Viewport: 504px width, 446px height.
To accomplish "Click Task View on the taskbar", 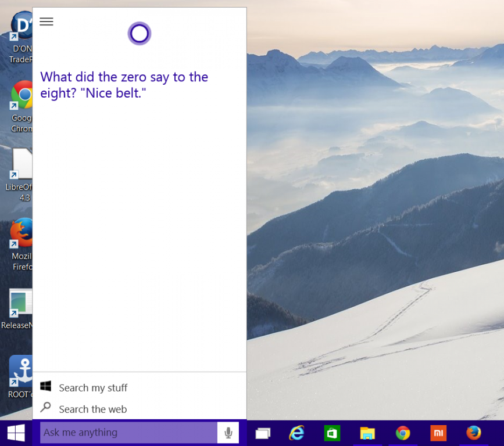I will pos(263,433).
